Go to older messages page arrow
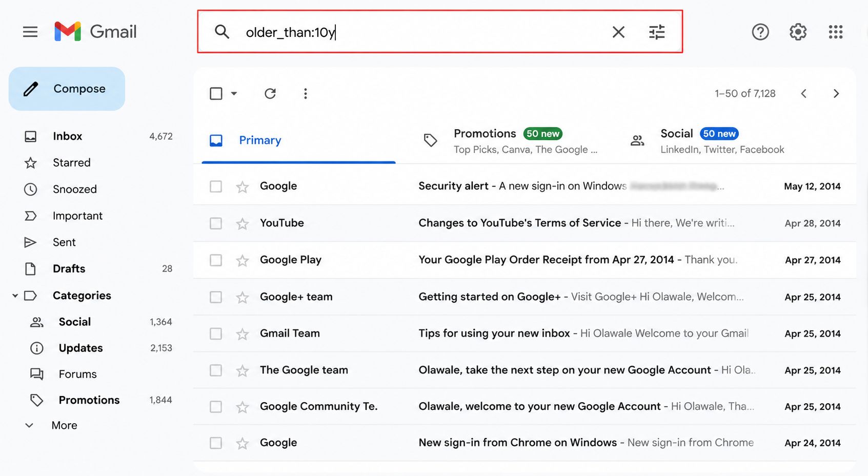Viewport: 868px width, 476px height. click(x=836, y=93)
